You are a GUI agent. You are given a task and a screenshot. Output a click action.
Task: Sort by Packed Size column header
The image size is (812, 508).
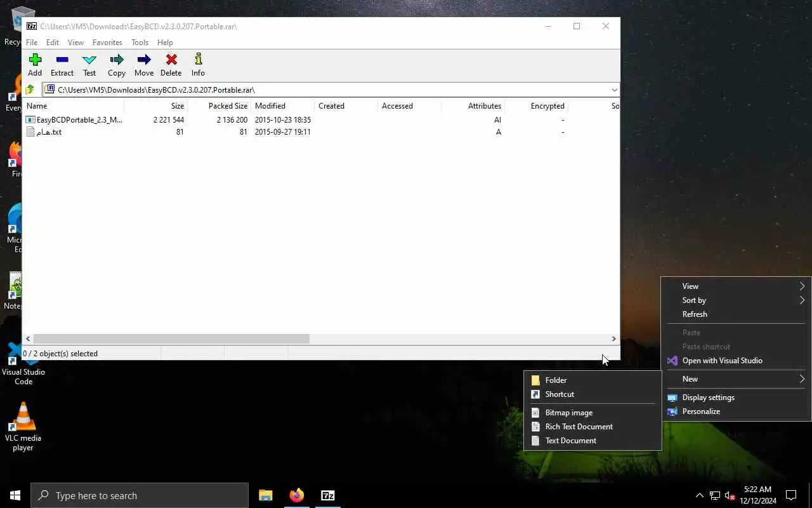[x=219, y=106]
